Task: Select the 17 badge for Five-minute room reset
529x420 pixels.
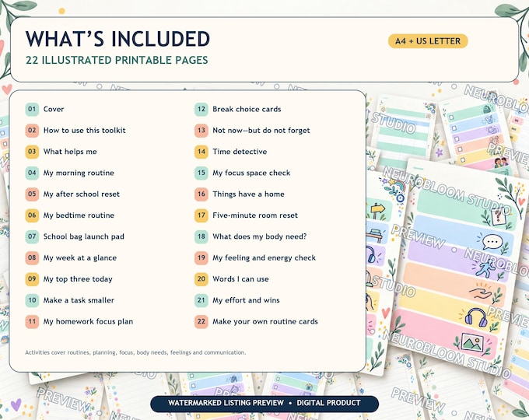Action: [201, 215]
